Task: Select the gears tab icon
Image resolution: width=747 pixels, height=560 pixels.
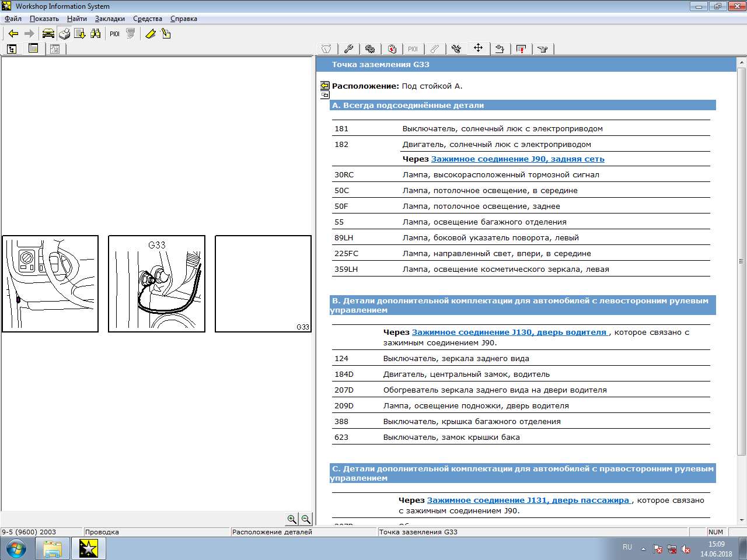Action: point(370,49)
